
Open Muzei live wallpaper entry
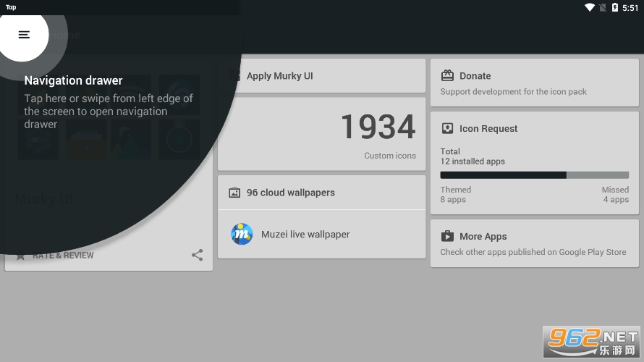(x=321, y=234)
